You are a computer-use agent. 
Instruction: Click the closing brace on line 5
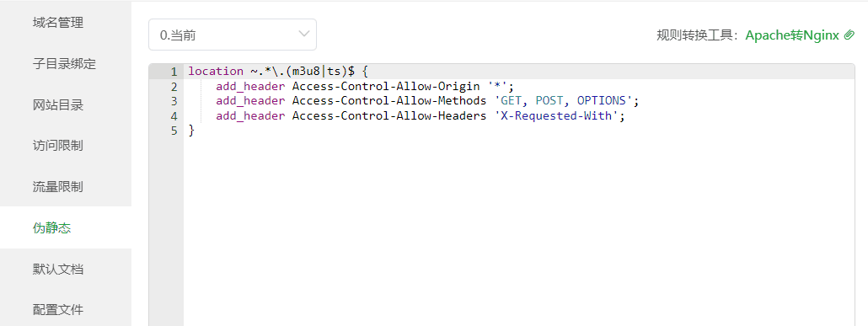191,131
